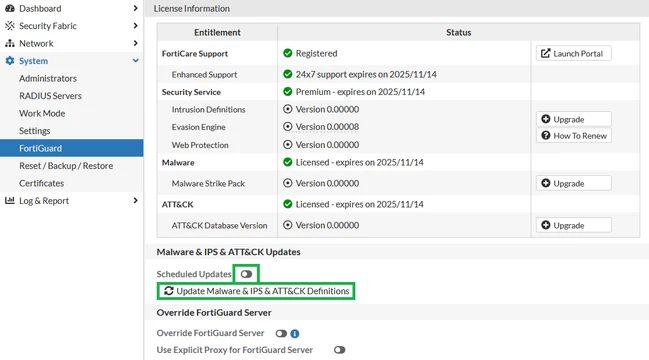Click the Network topology icon
The width and height of the screenshot is (649, 360).
10,43
